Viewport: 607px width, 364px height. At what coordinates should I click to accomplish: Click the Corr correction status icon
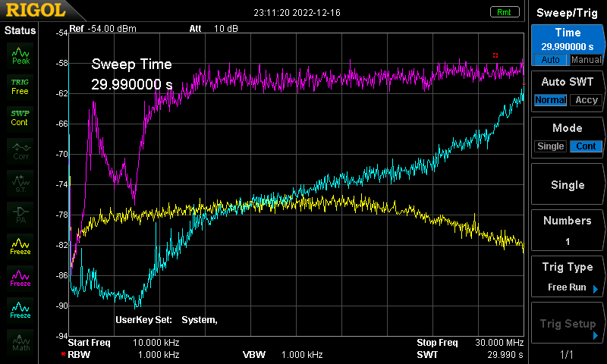point(20,150)
